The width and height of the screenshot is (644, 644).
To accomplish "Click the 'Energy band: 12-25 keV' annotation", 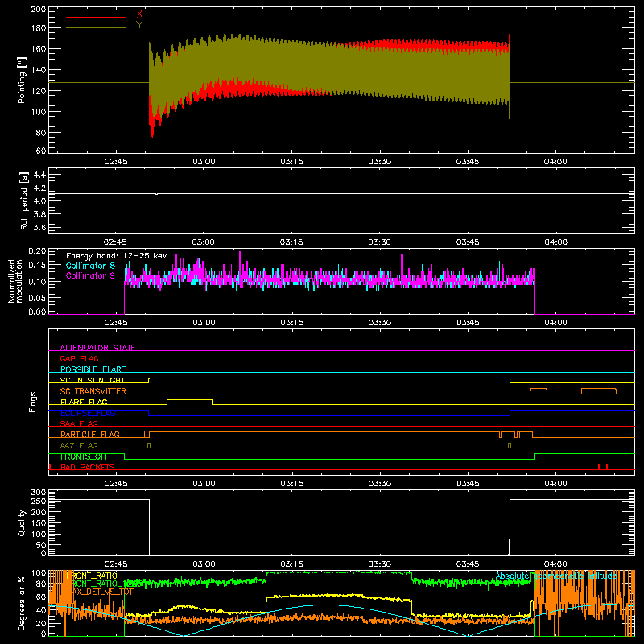I will point(117,256).
